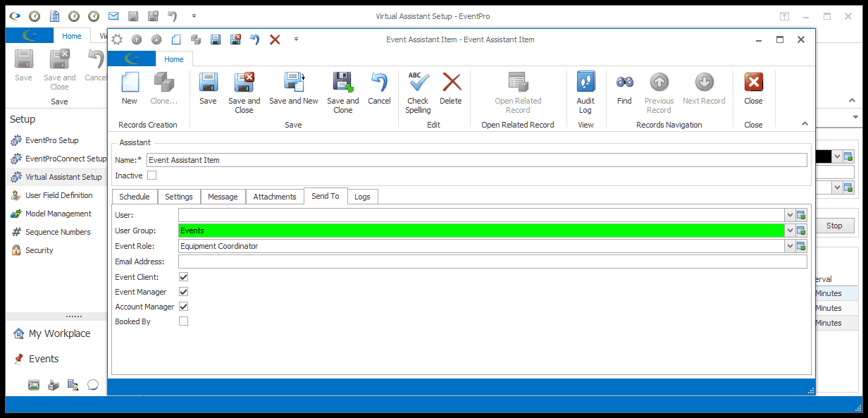Click Find binoculars icon
868x418 pixels.
(624, 82)
